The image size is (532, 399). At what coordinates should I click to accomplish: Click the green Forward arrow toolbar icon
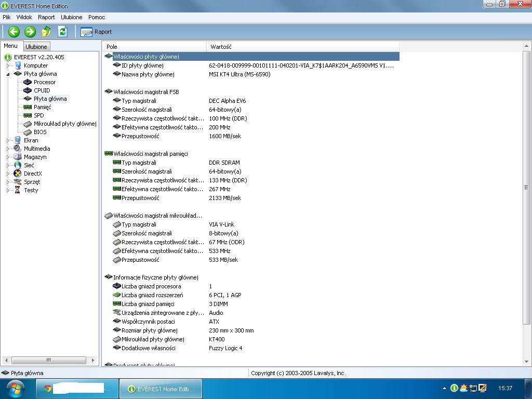[x=30, y=32]
